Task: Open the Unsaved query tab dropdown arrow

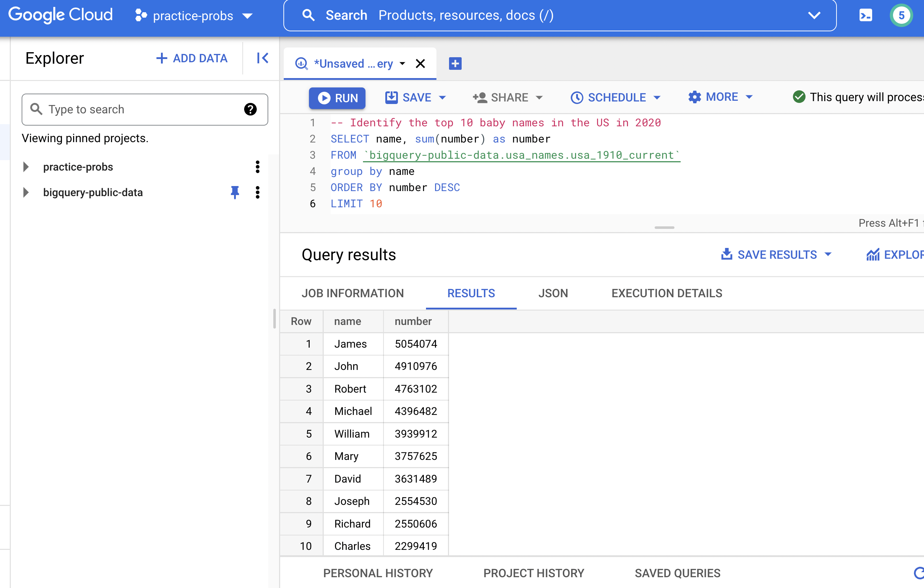Action: pyautogui.click(x=402, y=64)
